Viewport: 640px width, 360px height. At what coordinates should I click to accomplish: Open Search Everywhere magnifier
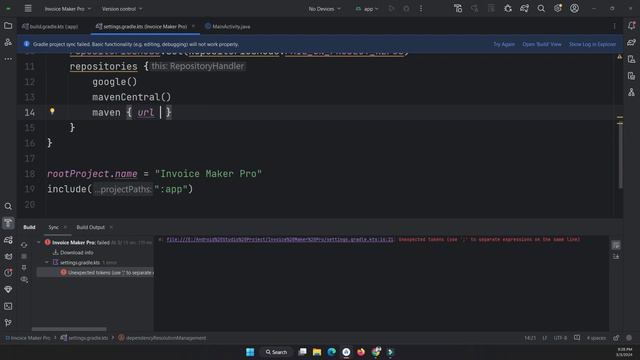pos(541,9)
